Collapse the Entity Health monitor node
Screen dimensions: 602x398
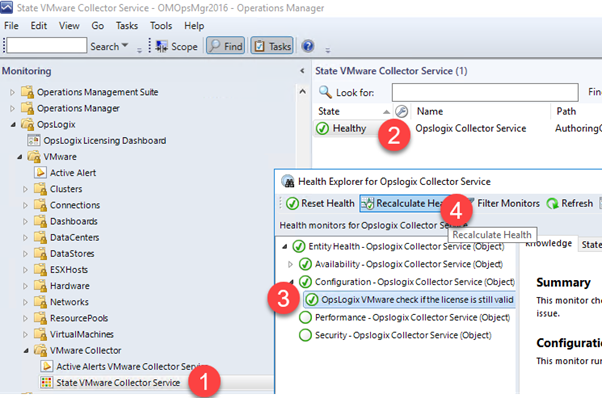click(x=284, y=246)
